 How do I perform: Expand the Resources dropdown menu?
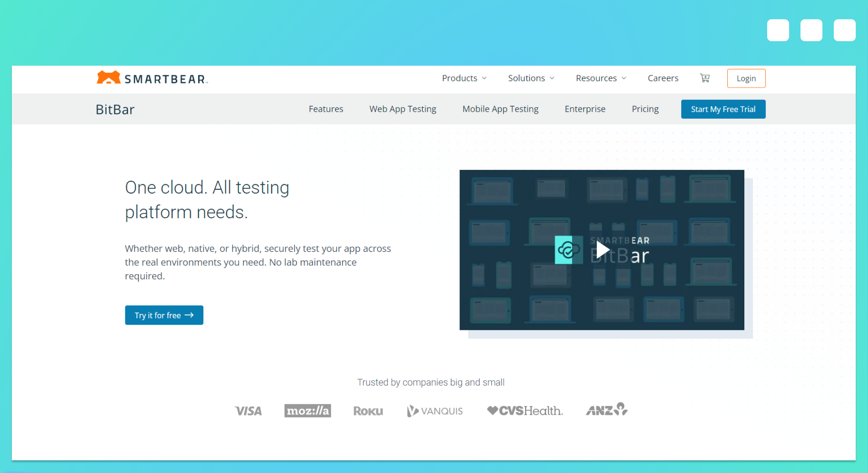point(601,78)
